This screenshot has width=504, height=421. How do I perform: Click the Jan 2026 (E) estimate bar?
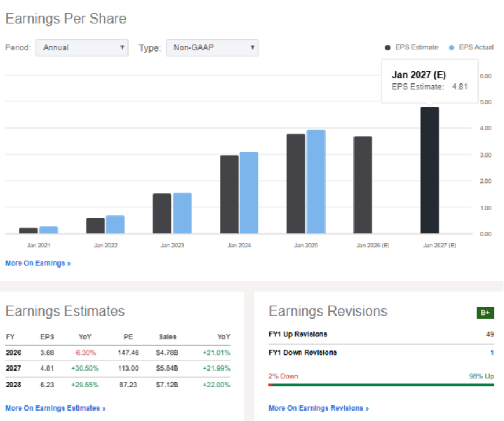tap(362, 185)
